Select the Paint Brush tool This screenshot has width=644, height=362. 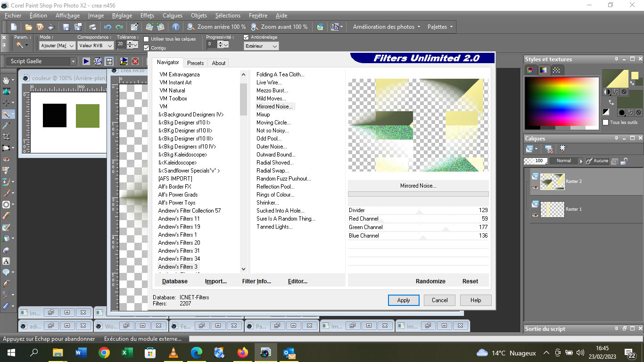pyautogui.click(x=6, y=193)
